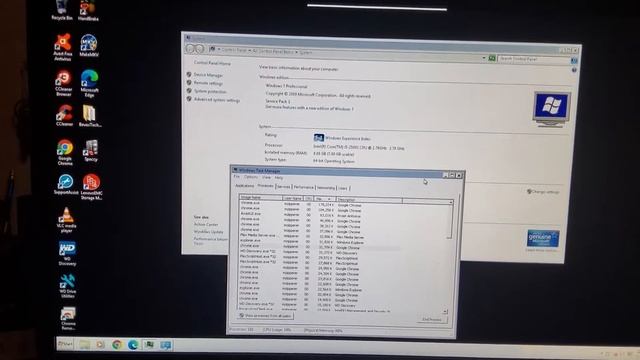Open Help menu in Task Manager
Viewport: 640px width, 360px height.
(278, 178)
